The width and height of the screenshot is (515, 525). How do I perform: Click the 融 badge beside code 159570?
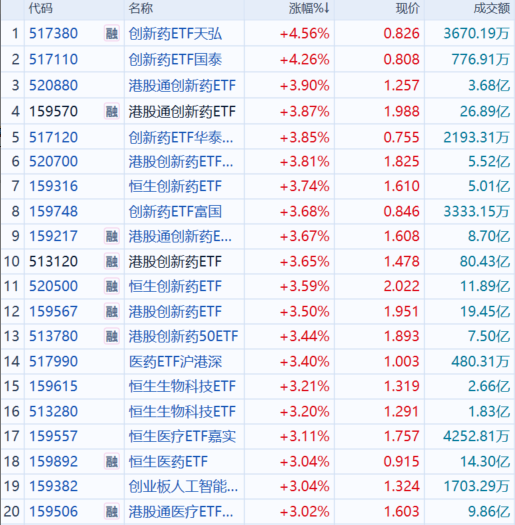pos(112,111)
